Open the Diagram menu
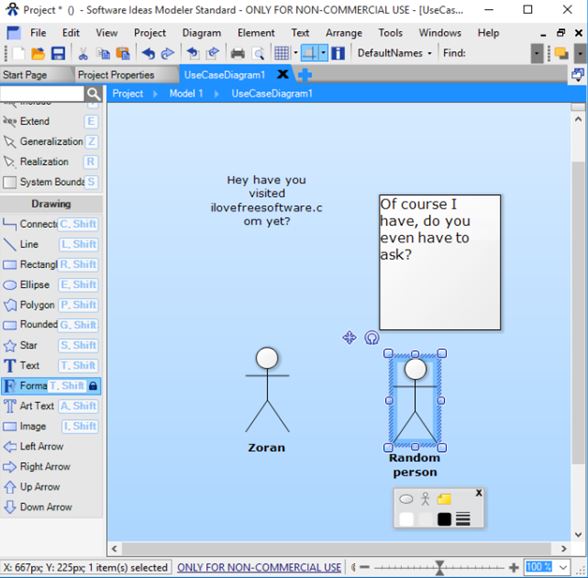 201,33
